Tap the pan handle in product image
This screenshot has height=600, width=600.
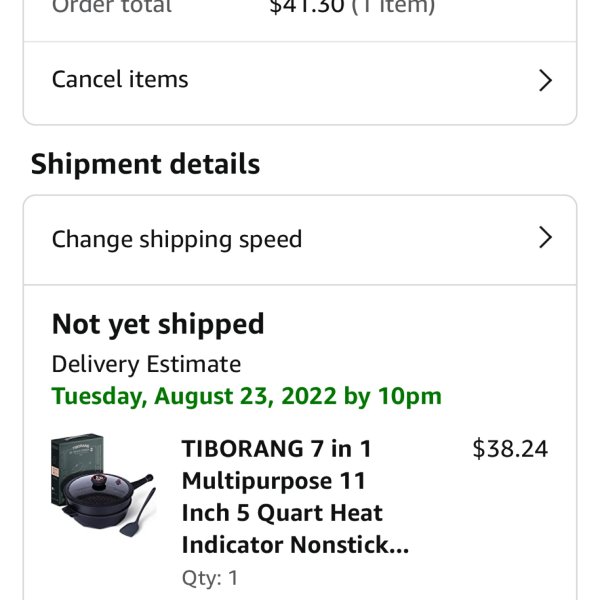point(140,480)
